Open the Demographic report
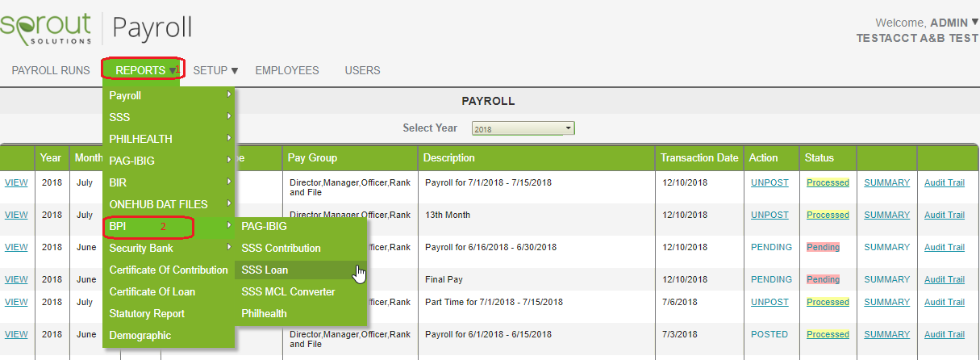Image resolution: width=980 pixels, height=360 pixels. point(140,335)
